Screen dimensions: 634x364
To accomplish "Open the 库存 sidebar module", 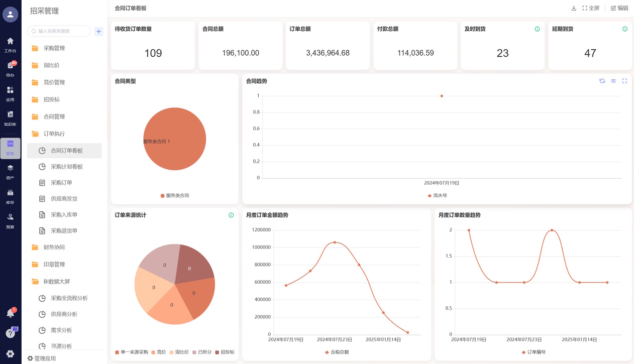I will click(x=10, y=196).
